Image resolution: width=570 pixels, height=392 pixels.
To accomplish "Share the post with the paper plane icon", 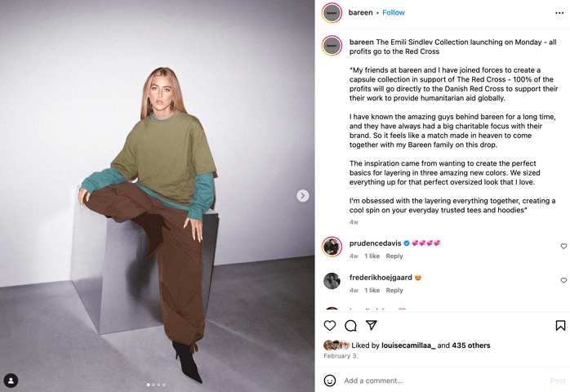I will [372, 325].
